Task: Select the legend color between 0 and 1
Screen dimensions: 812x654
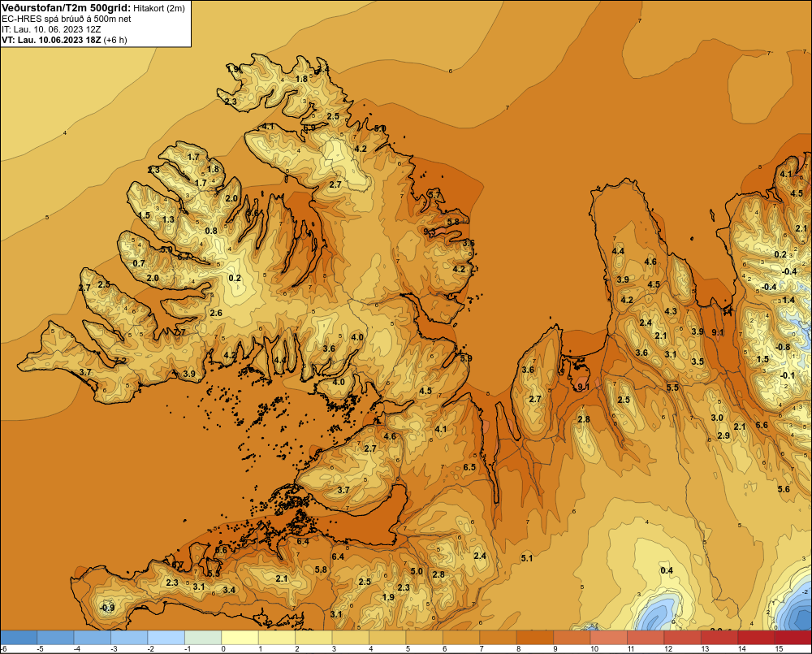Action: (240, 638)
